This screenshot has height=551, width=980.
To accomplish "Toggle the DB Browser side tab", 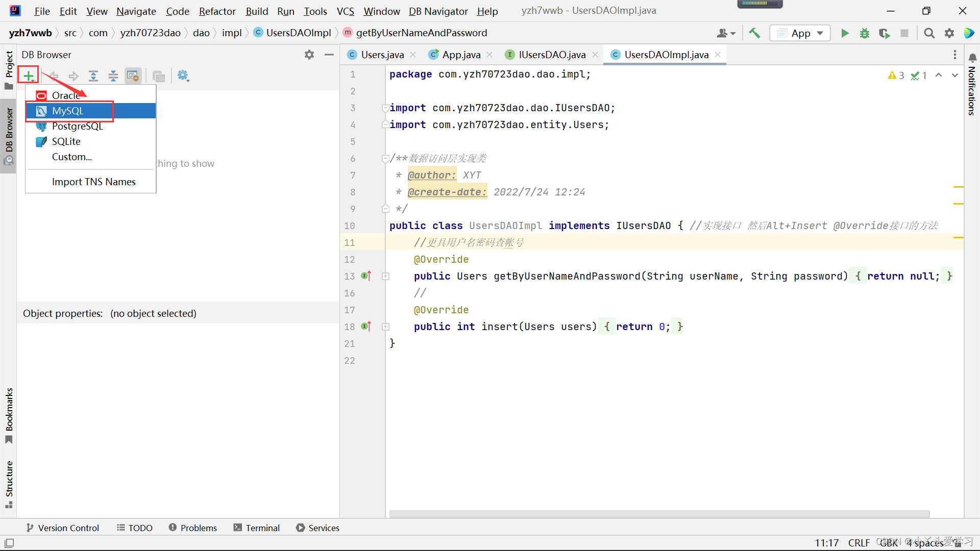I will [9, 136].
